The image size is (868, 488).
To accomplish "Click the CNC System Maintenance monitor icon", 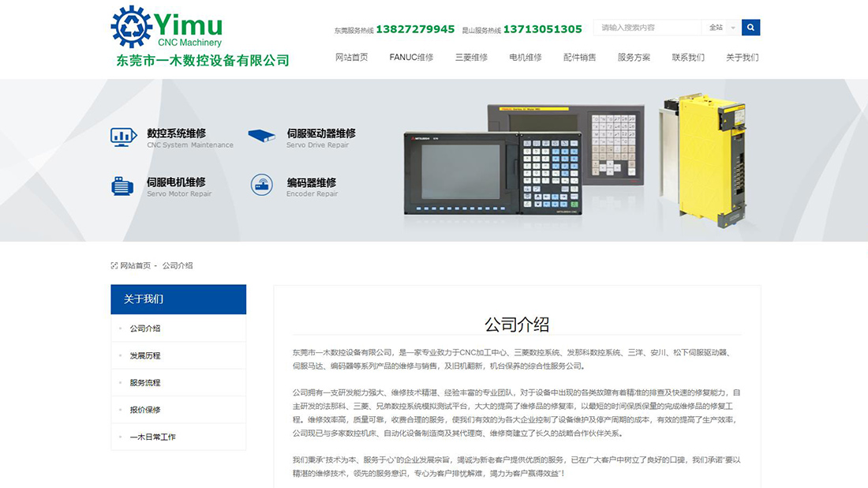I will (123, 137).
